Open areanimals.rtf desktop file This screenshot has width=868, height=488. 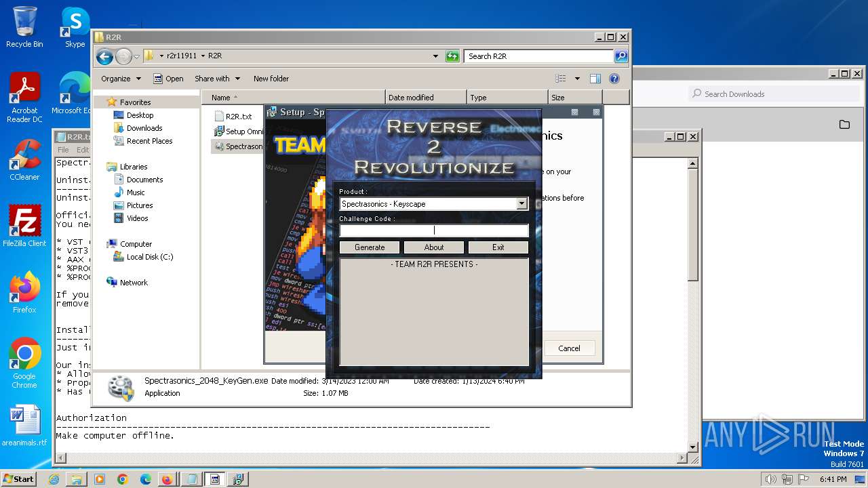coord(24,426)
